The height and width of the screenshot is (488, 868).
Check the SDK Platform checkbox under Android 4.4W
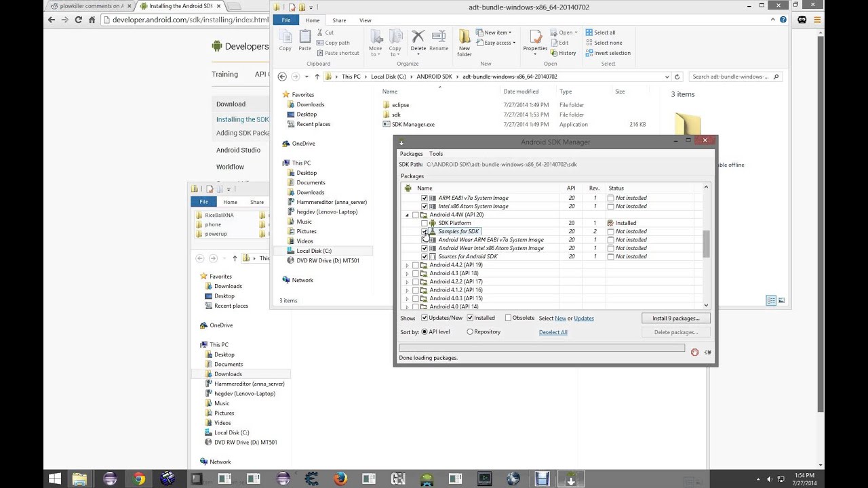click(425, 223)
